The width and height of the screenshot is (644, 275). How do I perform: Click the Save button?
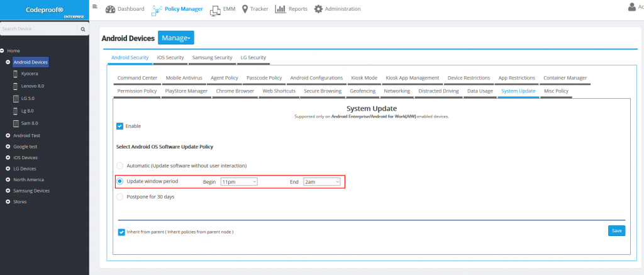(616, 230)
